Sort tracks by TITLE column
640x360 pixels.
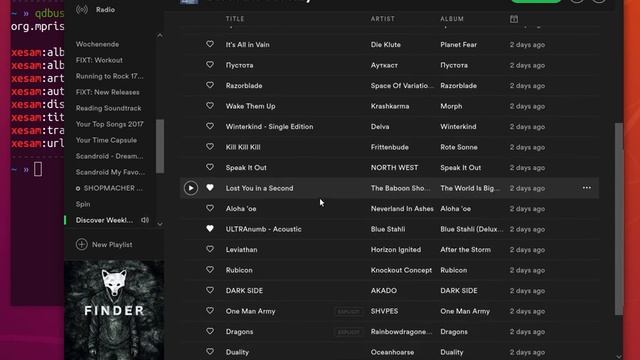tap(235, 19)
